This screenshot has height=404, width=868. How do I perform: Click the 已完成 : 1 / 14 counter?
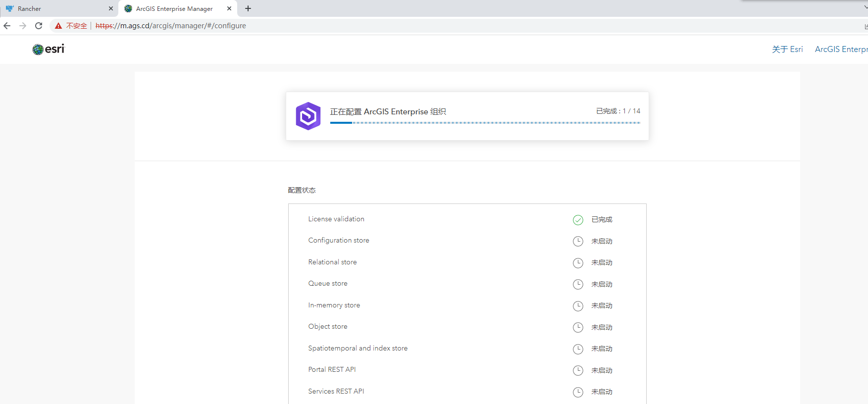coord(618,111)
